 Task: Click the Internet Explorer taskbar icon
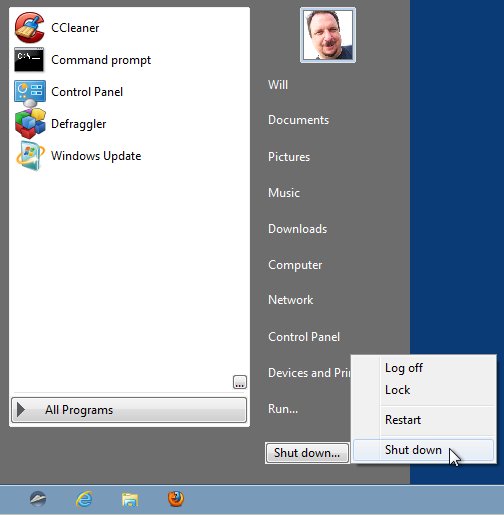point(84,499)
